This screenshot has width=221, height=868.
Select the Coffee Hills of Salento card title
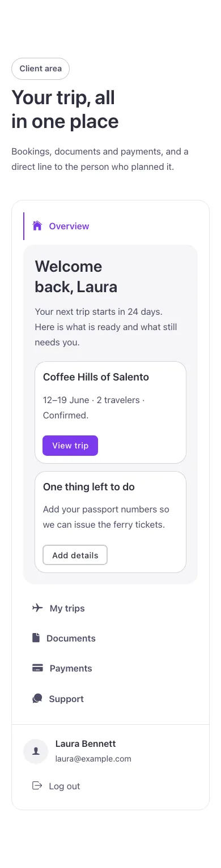(96, 377)
